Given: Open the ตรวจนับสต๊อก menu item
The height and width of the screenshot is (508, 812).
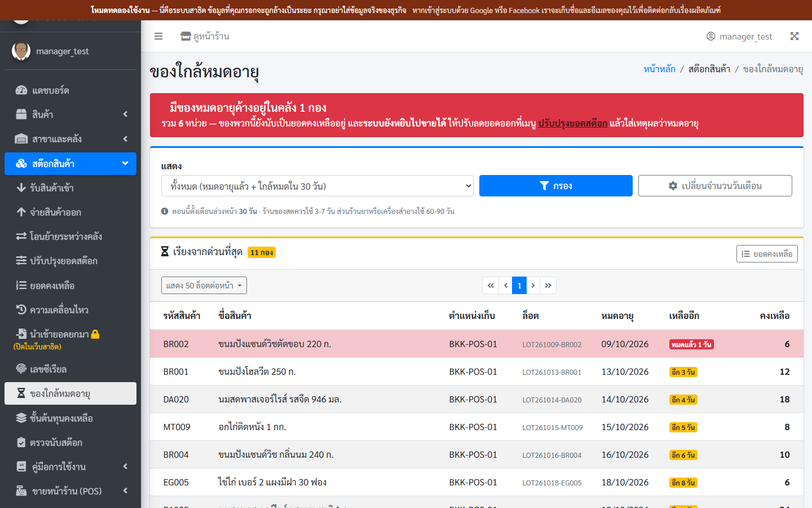Looking at the screenshot, I should [x=70, y=443].
